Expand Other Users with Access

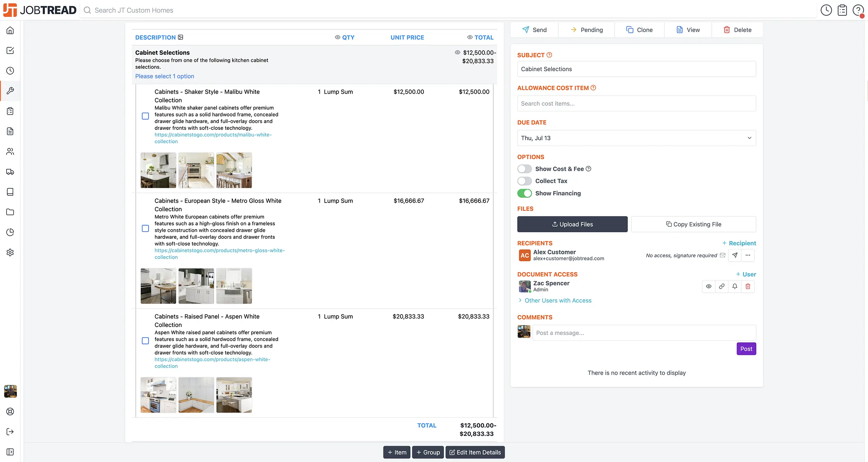[x=557, y=301]
